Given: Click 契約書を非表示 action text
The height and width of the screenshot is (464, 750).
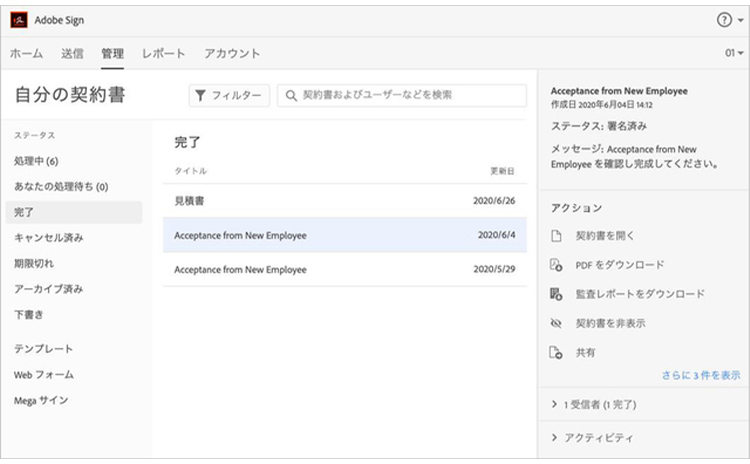Looking at the screenshot, I should click(x=610, y=323).
